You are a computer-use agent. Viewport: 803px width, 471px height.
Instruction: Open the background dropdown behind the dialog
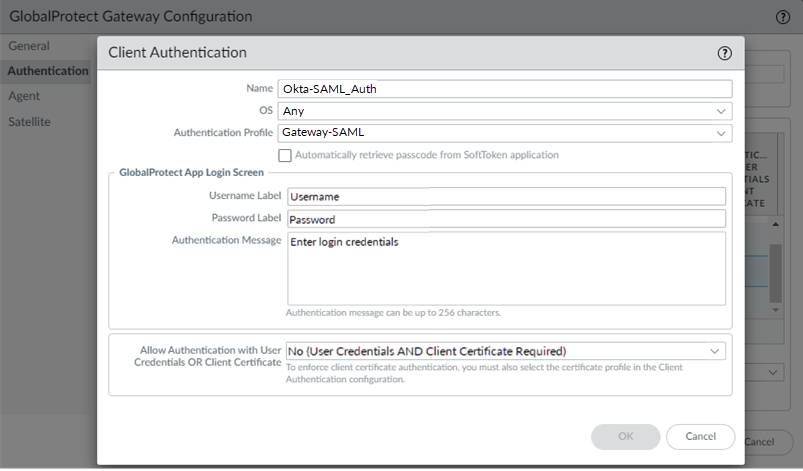click(x=770, y=371)
